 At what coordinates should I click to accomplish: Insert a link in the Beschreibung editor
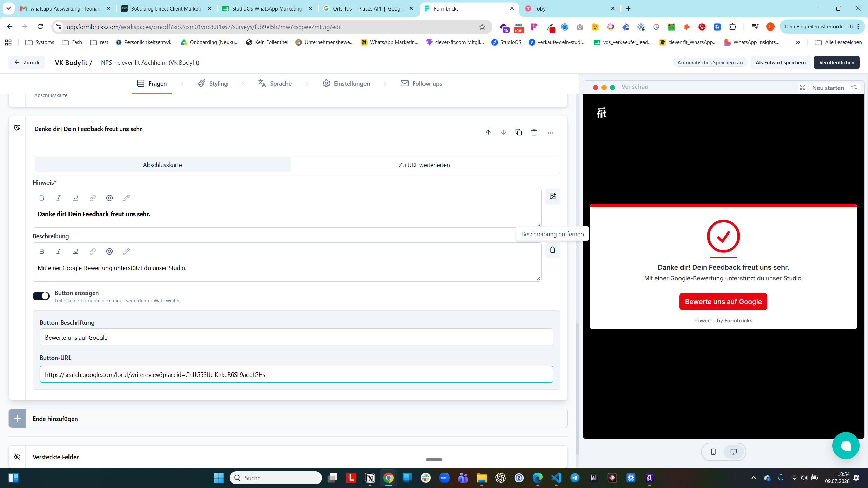coord(92,251)
